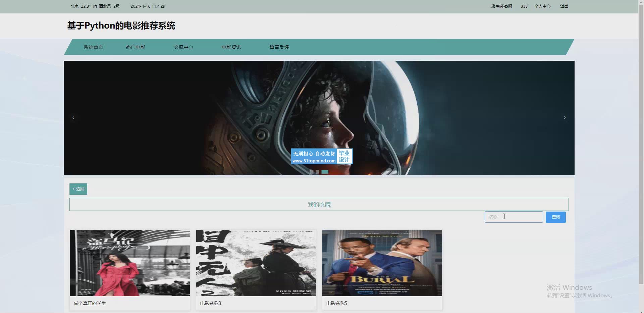Click the 电影名称5 title text
The image size is (644, 313).
[x=337, y=303]
